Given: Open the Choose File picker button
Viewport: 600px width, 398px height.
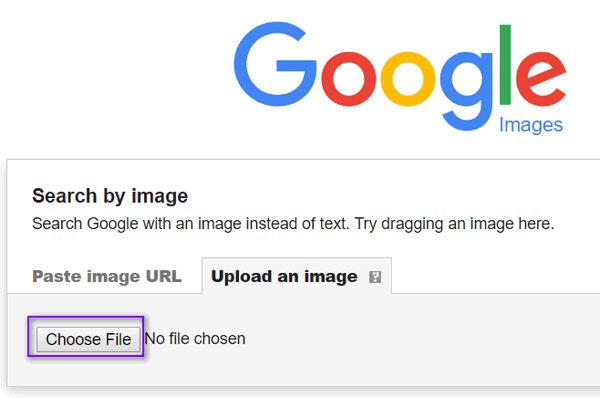Looking at the screenshot, I should point(88,339).
